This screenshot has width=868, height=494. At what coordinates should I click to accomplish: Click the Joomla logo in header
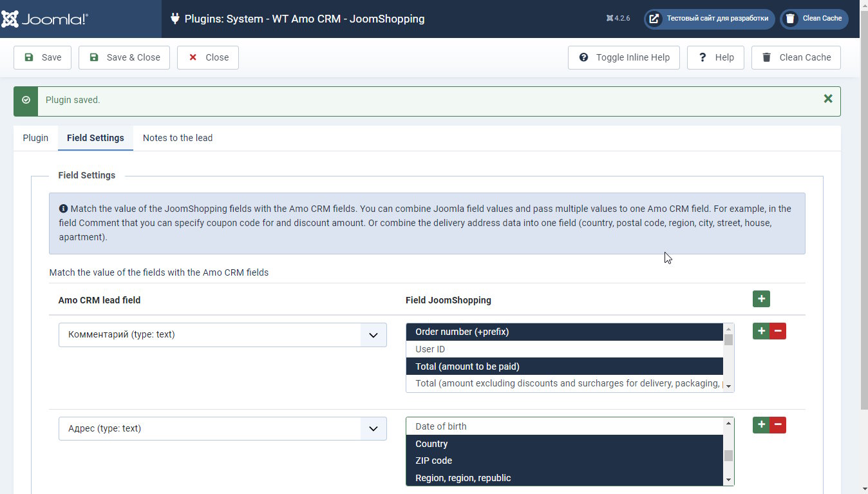coord(45,19)
